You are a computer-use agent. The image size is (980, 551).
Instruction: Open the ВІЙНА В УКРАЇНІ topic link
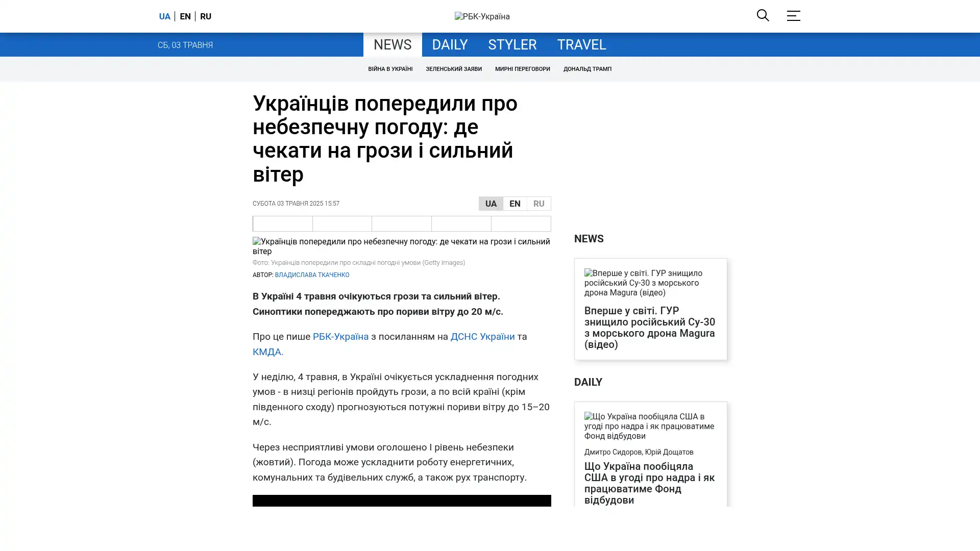click(x=390, y=69)
